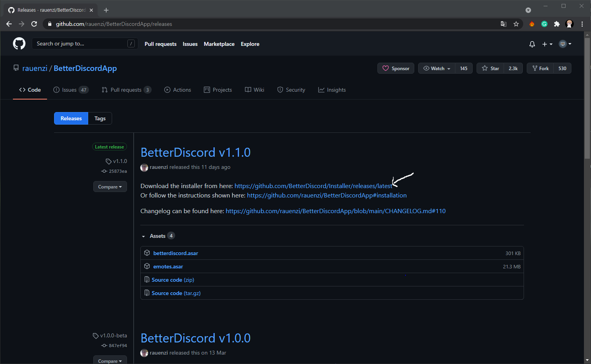Image resolution: width=591 pixels, height=364 pixels.
Task: Switch to the repository Issues tab
Action: click(71, 90)
